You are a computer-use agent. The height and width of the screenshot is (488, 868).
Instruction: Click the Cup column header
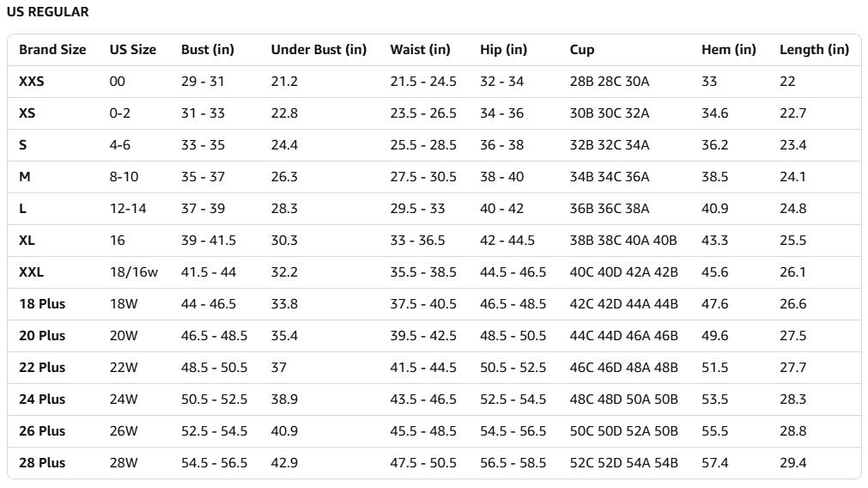click(582, 50)
